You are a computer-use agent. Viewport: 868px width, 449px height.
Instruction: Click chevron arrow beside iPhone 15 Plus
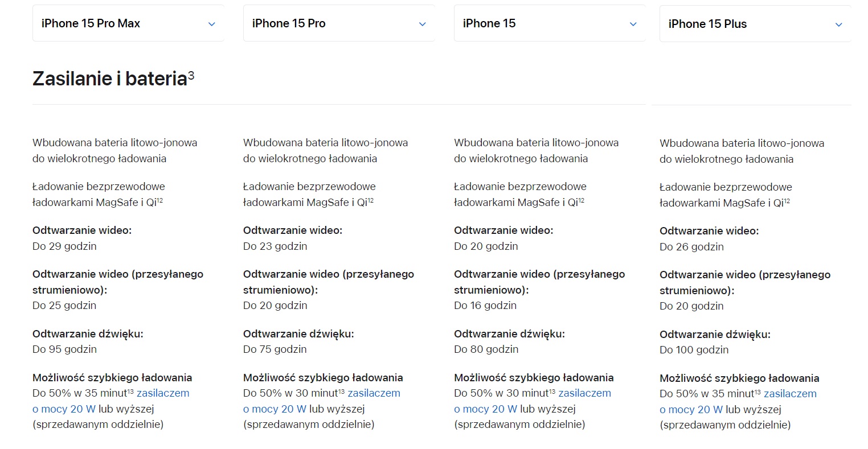[838, 24]
